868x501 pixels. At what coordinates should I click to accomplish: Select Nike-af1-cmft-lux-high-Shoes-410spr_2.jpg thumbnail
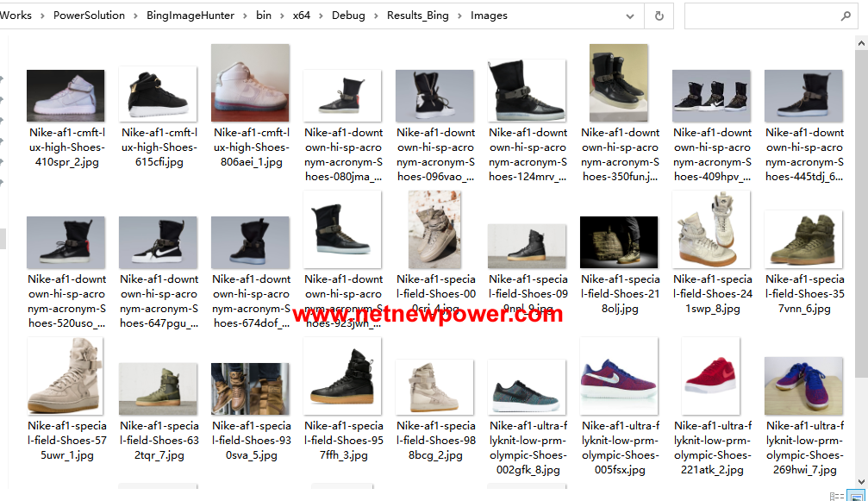(66, 96)
